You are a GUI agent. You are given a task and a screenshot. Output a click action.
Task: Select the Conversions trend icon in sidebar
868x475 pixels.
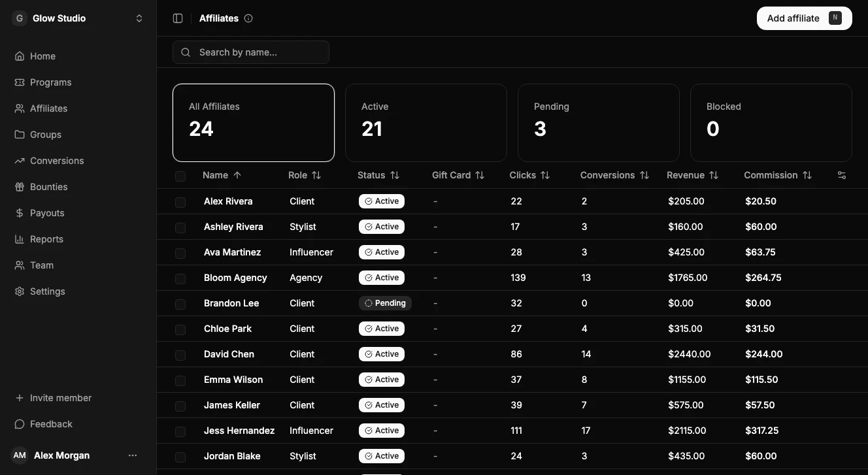click(18, 161)
